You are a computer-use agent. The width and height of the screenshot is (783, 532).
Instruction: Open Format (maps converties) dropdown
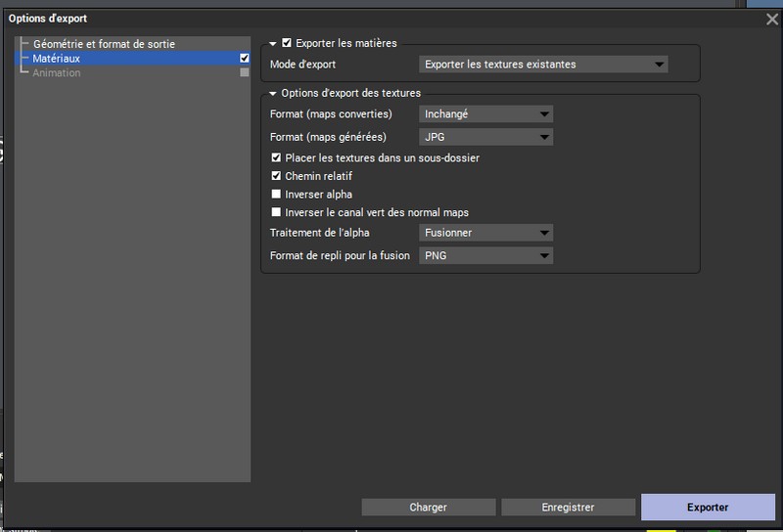tap(485, 114)
